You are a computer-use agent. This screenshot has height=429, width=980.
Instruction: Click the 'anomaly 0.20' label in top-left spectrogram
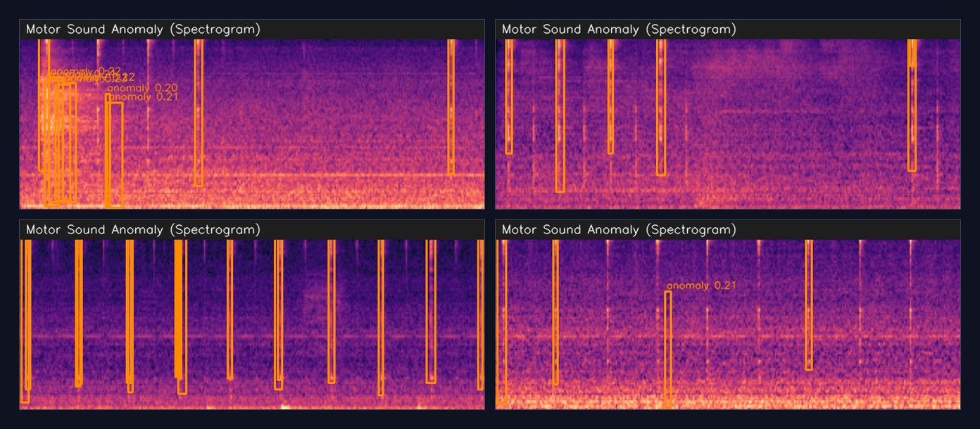[x=142, y=88]
